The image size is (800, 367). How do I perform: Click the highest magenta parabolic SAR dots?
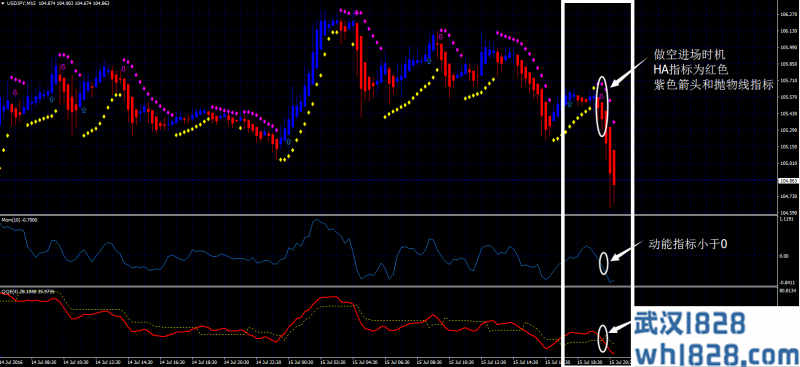(351, 12)
